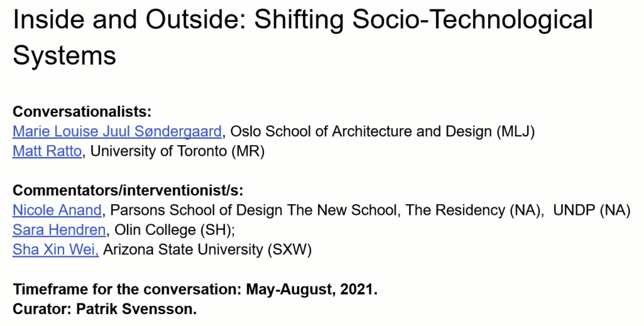Screen dimensions: 644x326
Task: Click 'Parsons School of Design' text
Action: pyautogui.click(x=184, y=210)
